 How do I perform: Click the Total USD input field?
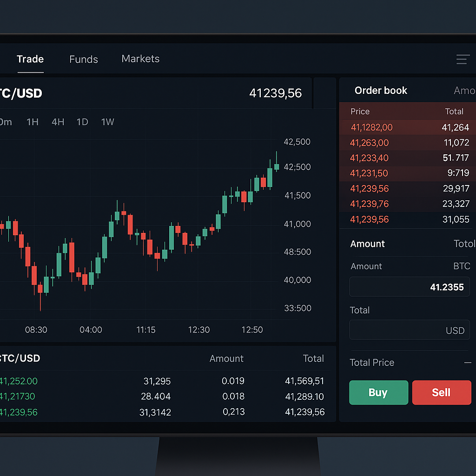[410, 330]
